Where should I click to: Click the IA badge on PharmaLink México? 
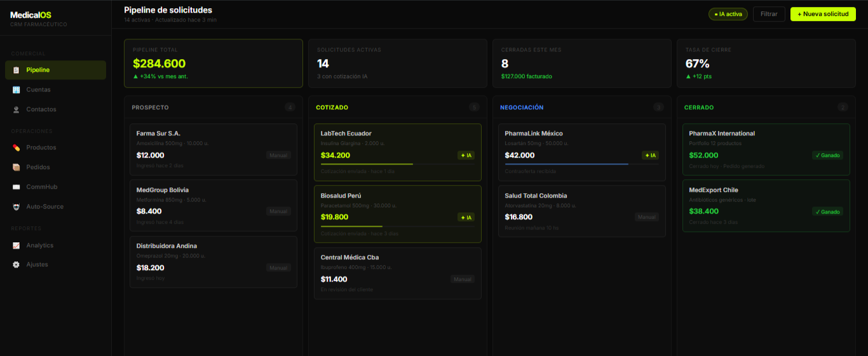point(650,155)
